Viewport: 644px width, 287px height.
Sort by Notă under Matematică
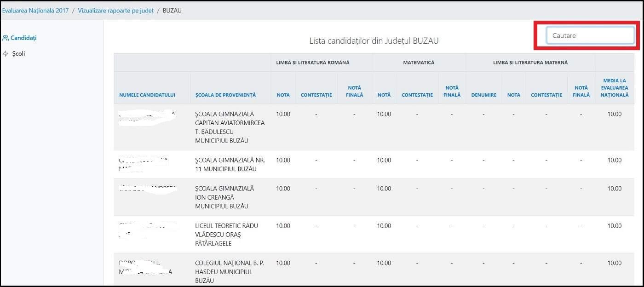384,95
